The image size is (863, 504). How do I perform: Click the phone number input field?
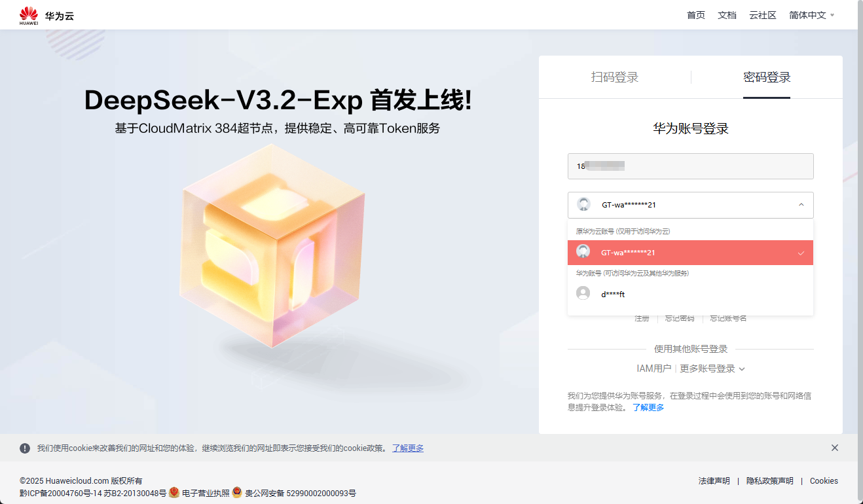point(690,166)
